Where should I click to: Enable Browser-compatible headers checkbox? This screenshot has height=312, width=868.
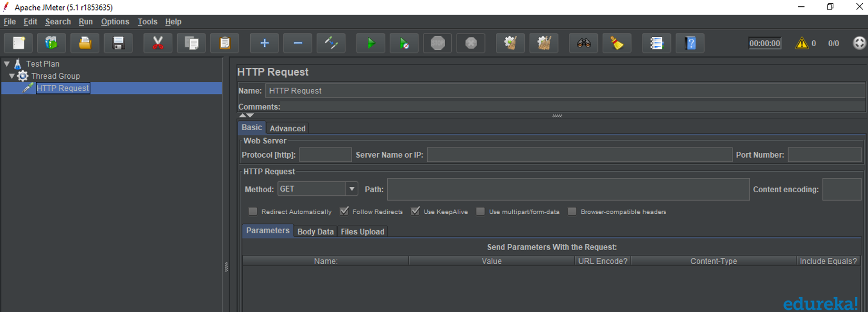(x=572, y=211)
